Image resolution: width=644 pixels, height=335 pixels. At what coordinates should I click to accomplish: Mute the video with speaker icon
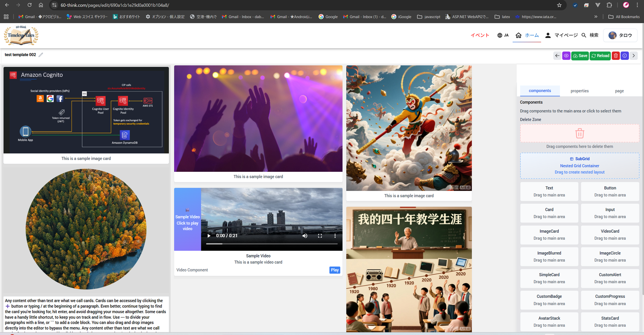[x=305, y=236]
